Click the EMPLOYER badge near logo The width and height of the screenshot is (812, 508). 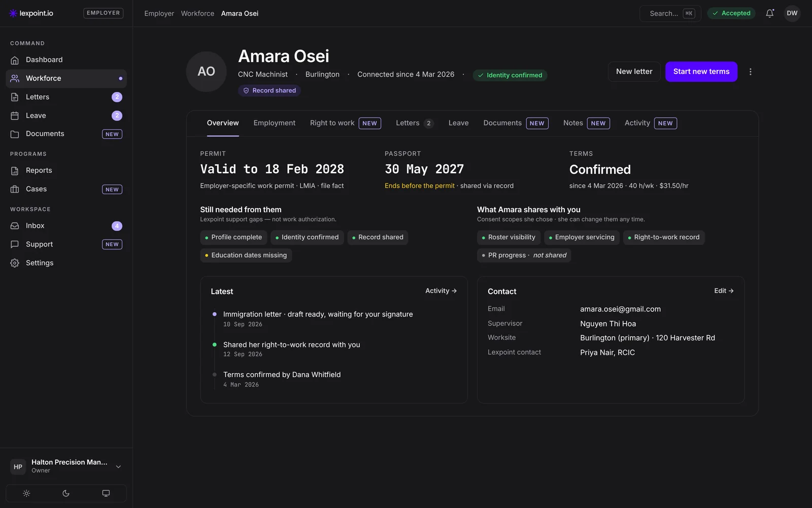104,13
